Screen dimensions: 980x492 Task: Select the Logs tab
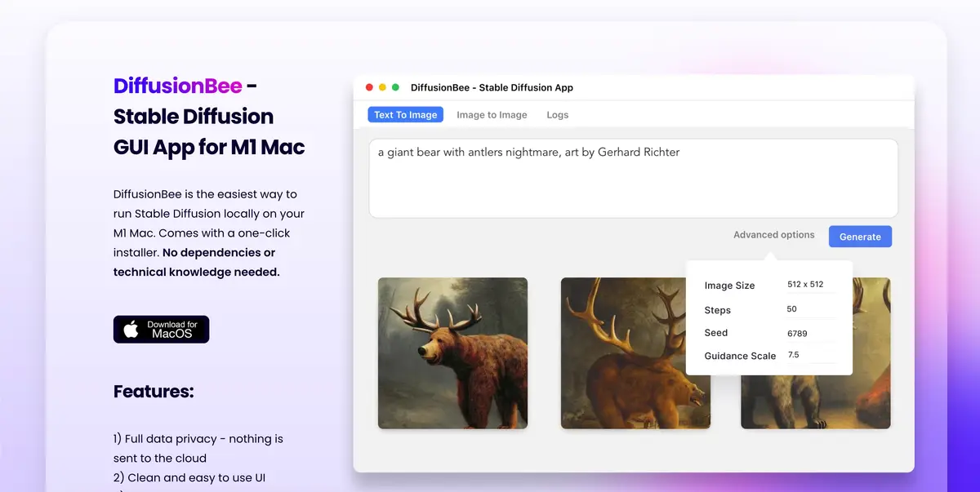coord(558,115)
